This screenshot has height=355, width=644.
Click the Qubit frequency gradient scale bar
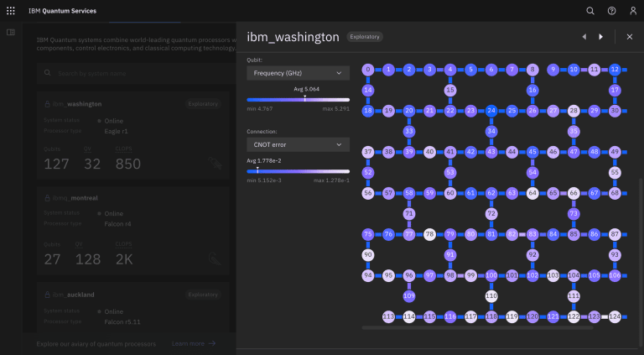pos(298,99)
